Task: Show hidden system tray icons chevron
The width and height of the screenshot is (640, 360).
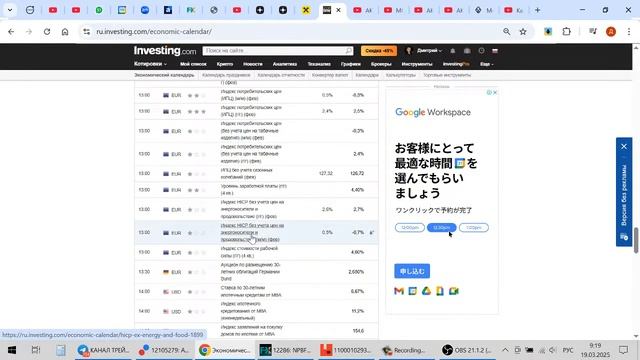Action: click(x=505, y=350)
